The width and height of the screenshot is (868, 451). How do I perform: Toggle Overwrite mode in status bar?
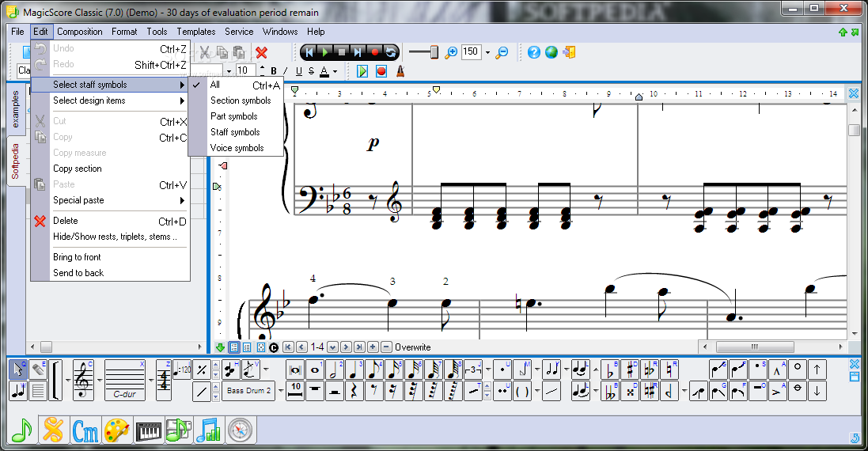point(412,347)
